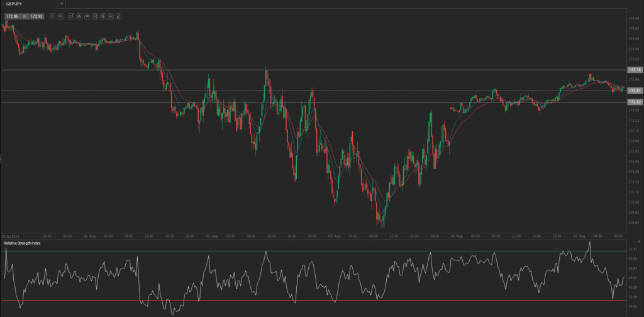The height and width of the screenshot is (317, 644).
Task: Select the drawing pencil tool icon
Action: pyautogui.click(x=119, y=16)
